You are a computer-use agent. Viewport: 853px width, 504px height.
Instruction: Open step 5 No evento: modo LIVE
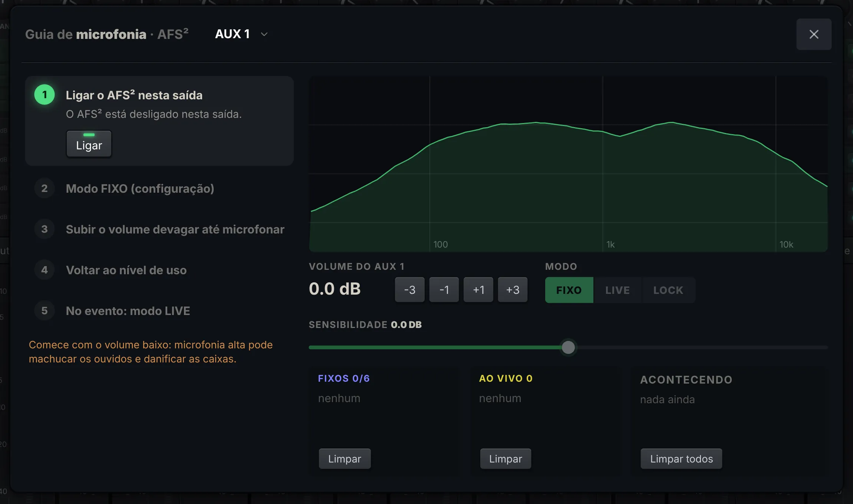[x=159, y=311]
